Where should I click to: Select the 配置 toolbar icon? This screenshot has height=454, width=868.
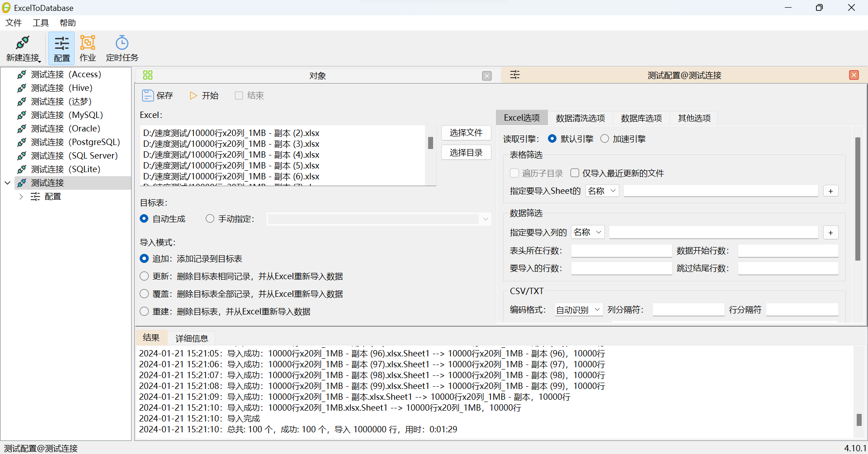click(x=61, y=48)
